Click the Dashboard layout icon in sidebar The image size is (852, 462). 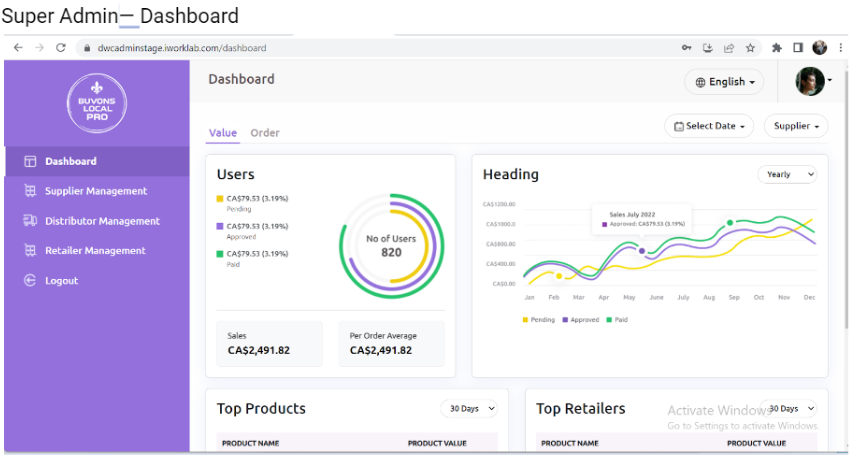pos(30,161)
